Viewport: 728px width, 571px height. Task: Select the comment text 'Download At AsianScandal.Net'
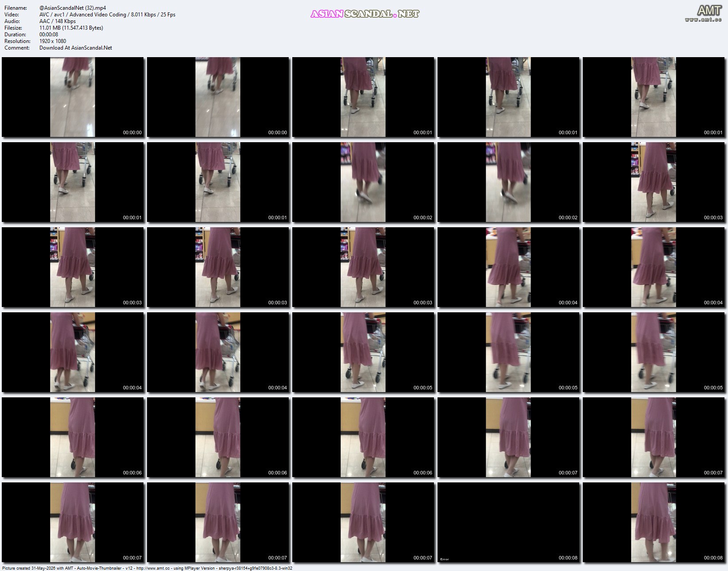(76, 48)
